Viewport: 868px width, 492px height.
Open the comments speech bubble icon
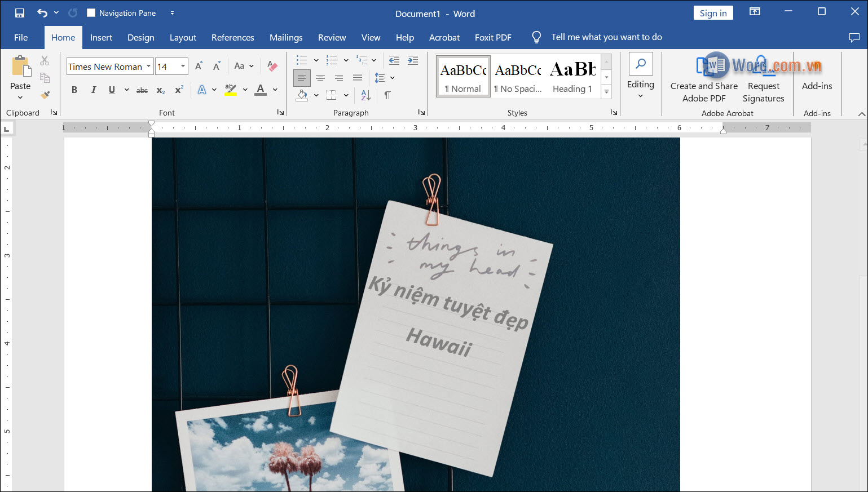point(854,37)
